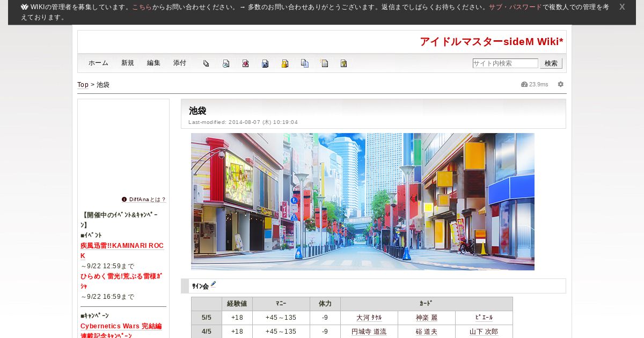Click the +18 cell in 5/5 row
The height and width of the screenshot is (338, 644).
tap(237, 318)
